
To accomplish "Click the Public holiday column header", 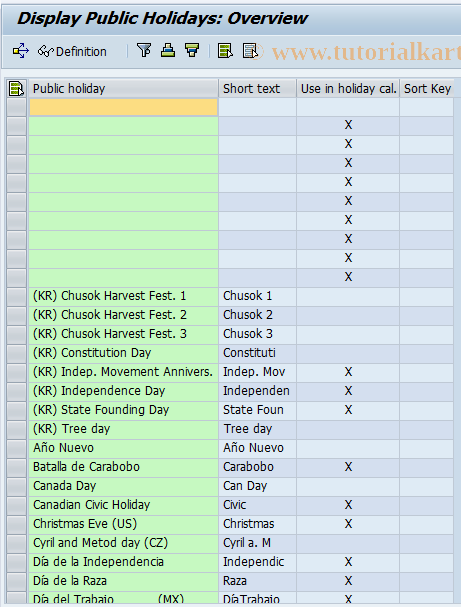I will tap(123, 89).
